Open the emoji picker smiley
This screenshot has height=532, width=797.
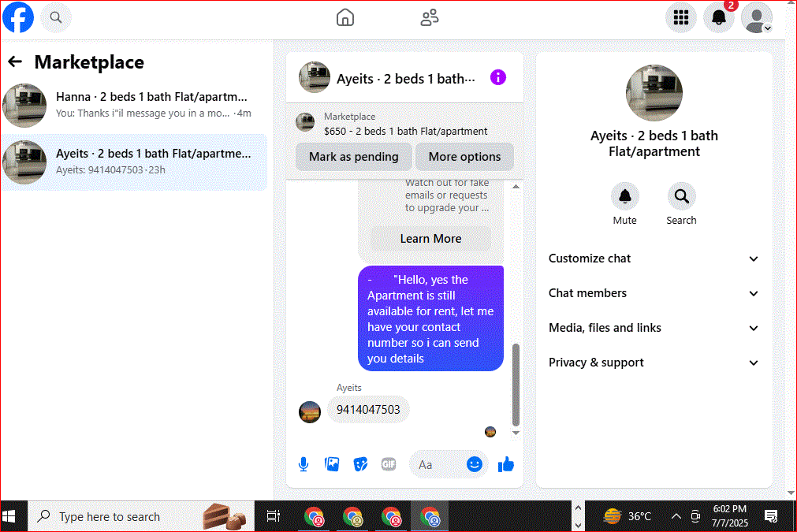(475, 464)
